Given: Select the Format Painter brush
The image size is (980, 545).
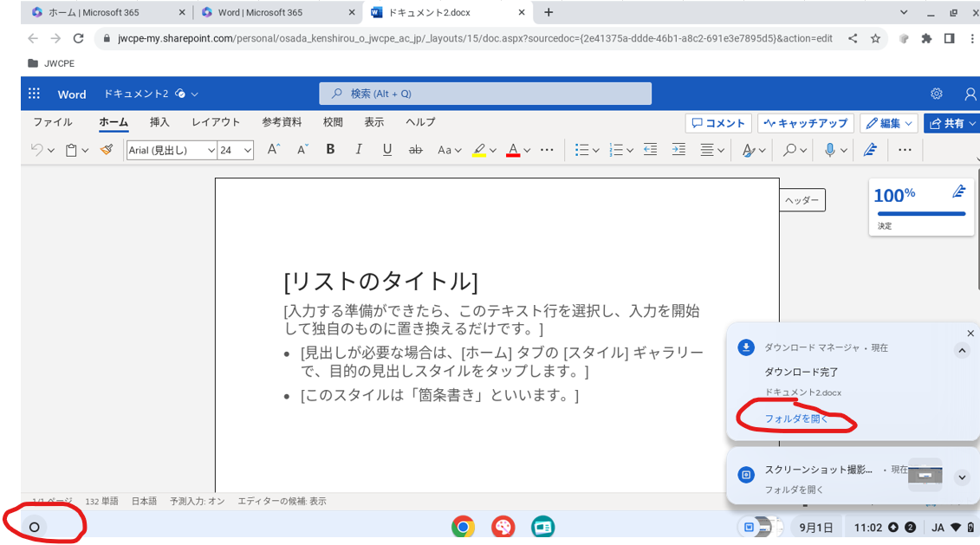Looking at the screenshot, I should (107, 149).
